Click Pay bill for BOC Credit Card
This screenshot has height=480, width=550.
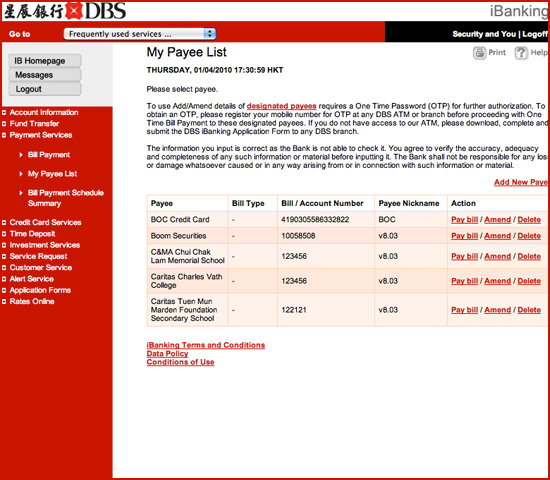pyautogui.click(x=464, y=220)
